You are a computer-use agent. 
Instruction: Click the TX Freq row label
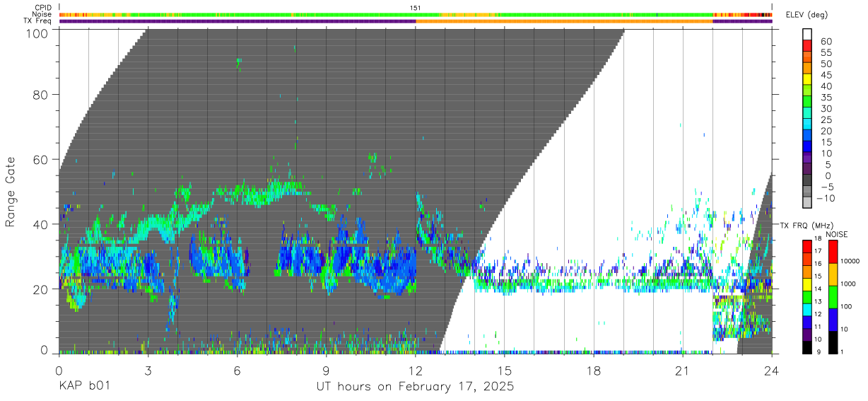point(37,21)
